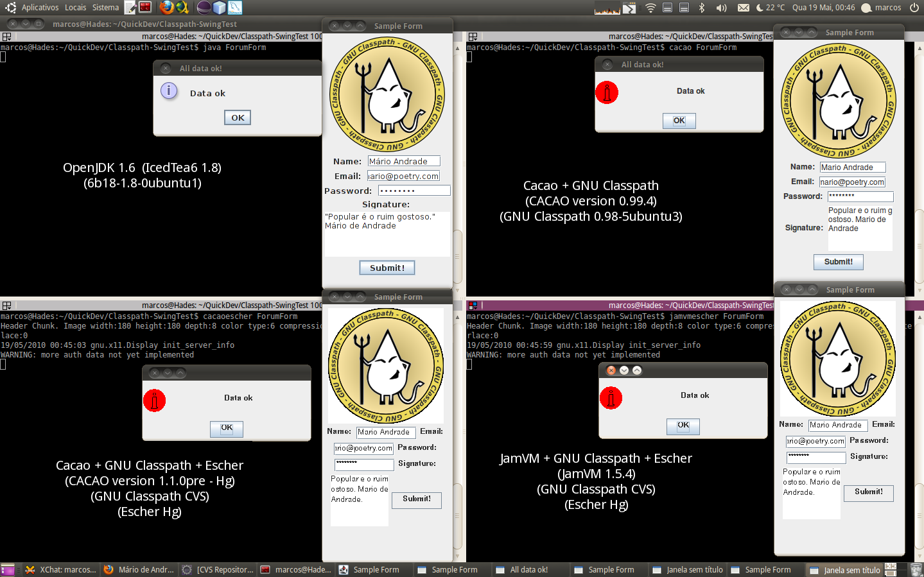Switch to Mário de Andr... Firefox taskbar entry

(x=140, y=570)
